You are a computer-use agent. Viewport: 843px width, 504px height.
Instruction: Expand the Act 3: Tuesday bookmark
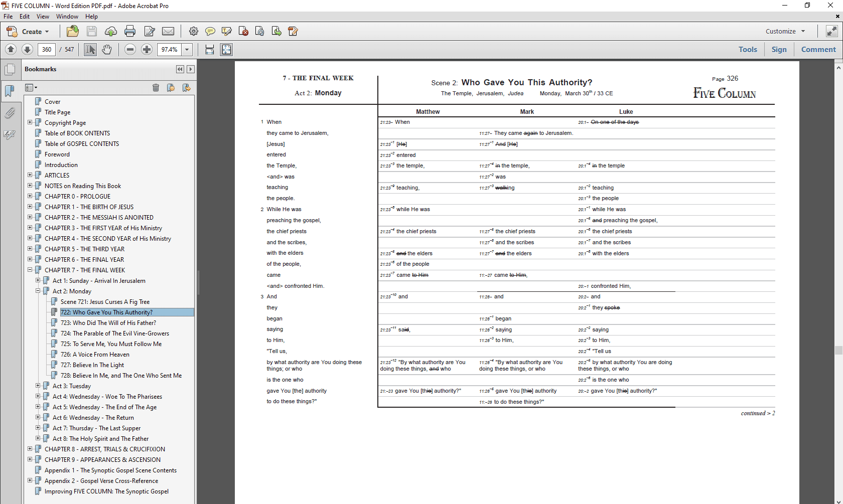click(x=38, y=386)
